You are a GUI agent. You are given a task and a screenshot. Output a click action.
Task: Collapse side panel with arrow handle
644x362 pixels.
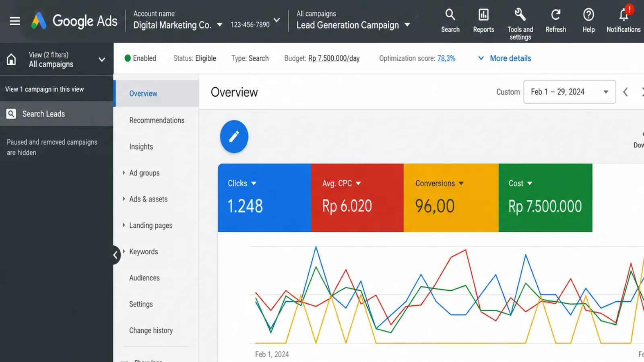click(116, 255)
